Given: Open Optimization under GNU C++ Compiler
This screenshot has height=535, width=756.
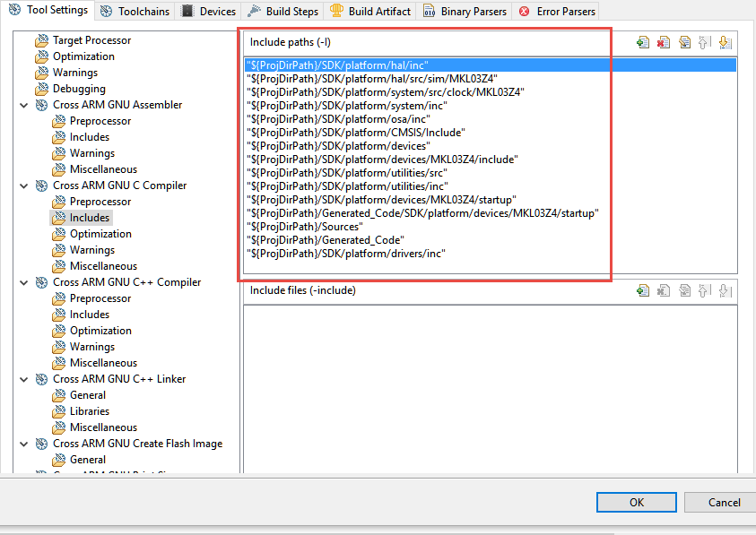Looking at the screenshot, I should (100, 331).
